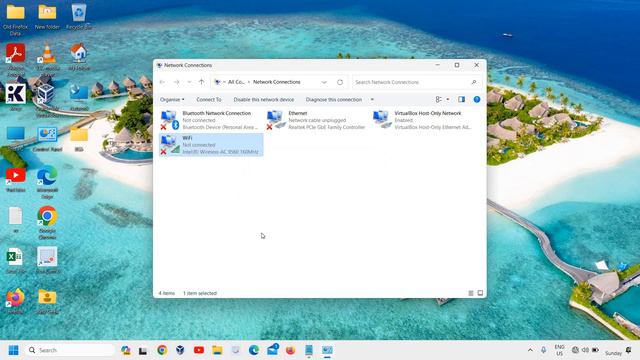Image resolution: width=640 pixels, height=360 pixels.
Task: Select Adobe Acrobat desktop shortcut
Action: coord(16,60)
